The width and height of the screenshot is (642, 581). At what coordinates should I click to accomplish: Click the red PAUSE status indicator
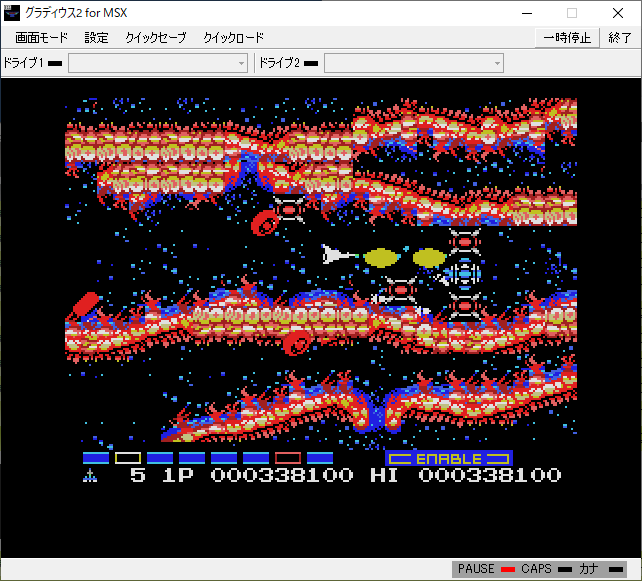pyautogui.click(x=508, y=570)
